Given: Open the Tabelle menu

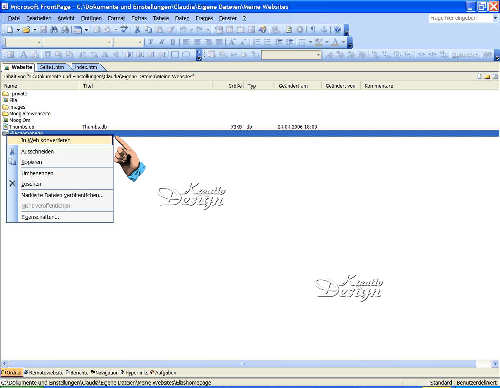Looking at the screenshot, I should click(x=161, y=18).
